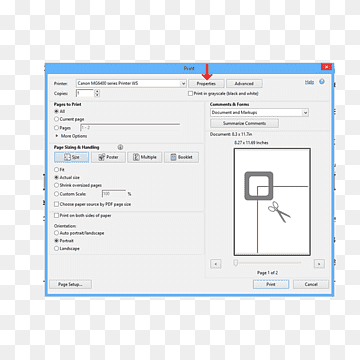Image resolution: width=360 pixels, height=360 pixels.
Task: Select Custom Scale radio button
Action: pos(56,194)
